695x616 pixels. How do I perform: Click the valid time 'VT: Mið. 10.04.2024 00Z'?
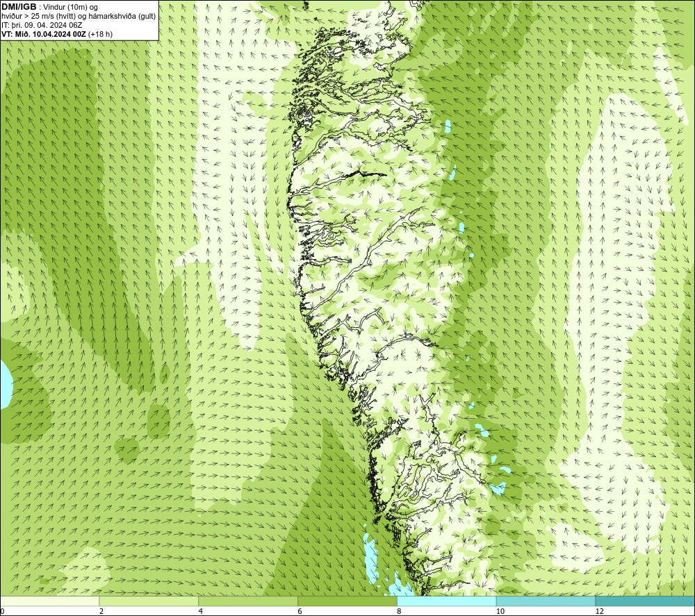[x=44, y=34]
